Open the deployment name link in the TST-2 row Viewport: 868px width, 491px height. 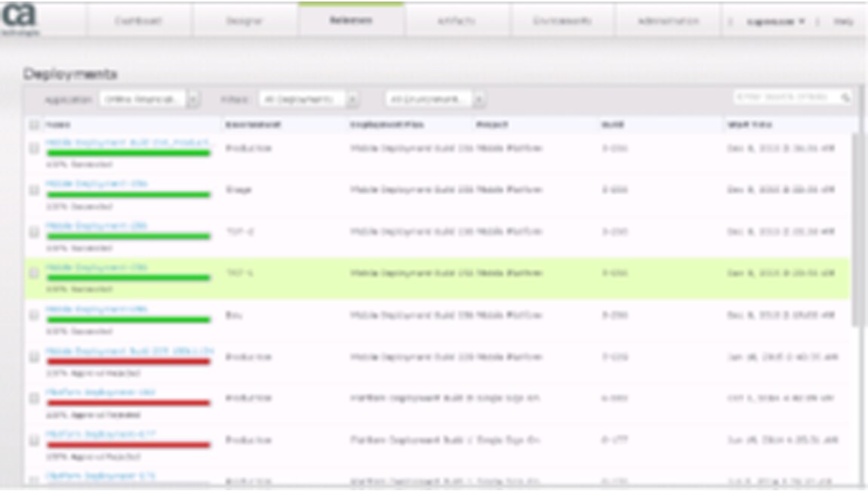click(x=97, y=226)
